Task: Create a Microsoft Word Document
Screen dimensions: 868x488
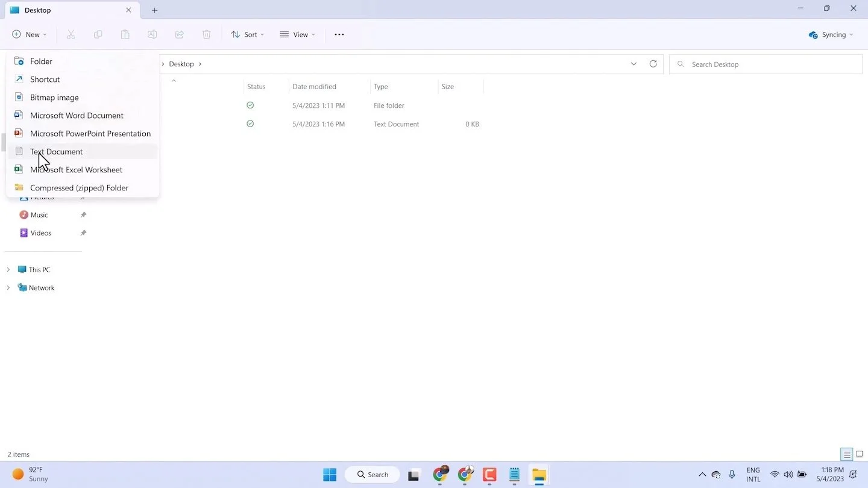Action: [83, 115]
